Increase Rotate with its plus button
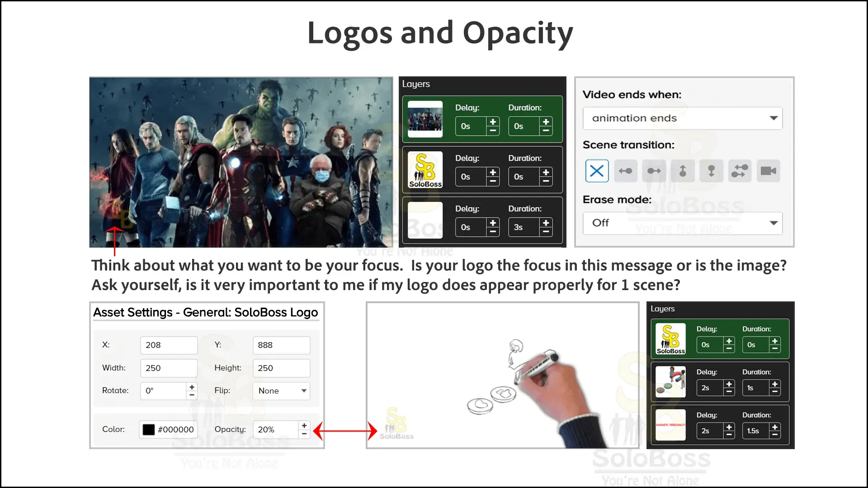The width and height of the screenshot is (868, 488). click(x=192, y=387)
